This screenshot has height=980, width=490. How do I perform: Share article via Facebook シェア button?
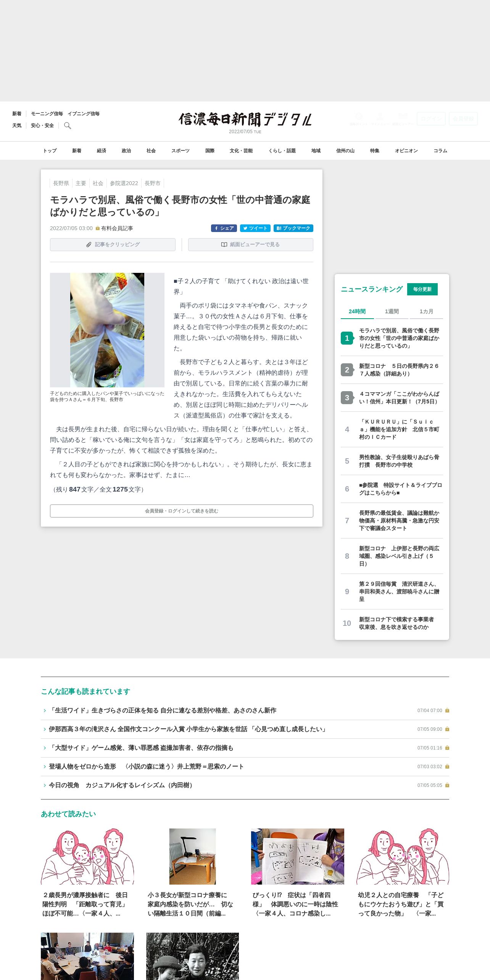224,228
